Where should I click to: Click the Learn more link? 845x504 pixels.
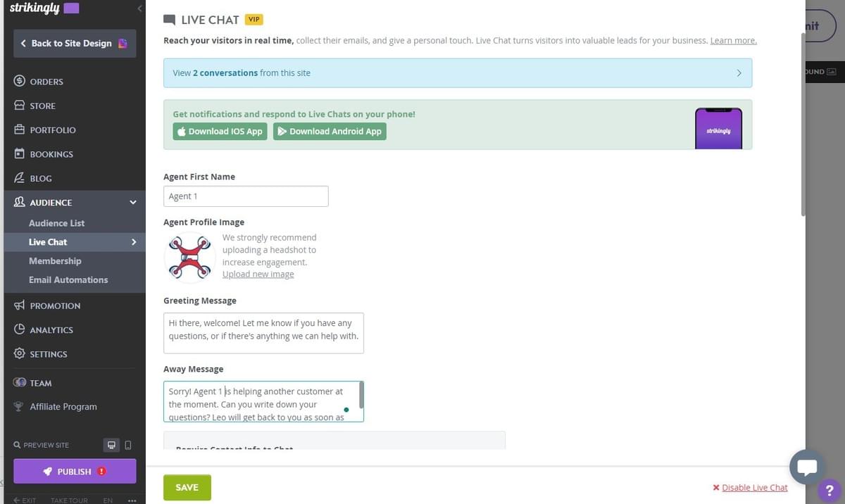point(733,41)
